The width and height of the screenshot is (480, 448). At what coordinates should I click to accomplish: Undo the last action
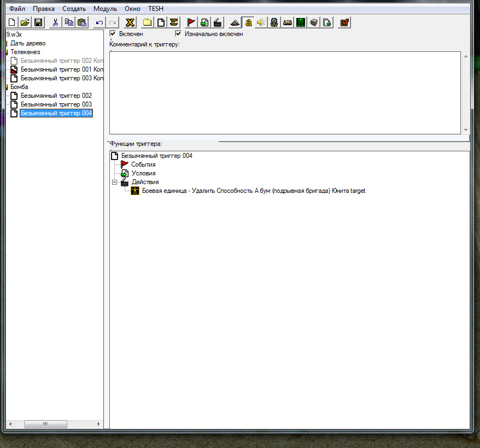[99, 22]
